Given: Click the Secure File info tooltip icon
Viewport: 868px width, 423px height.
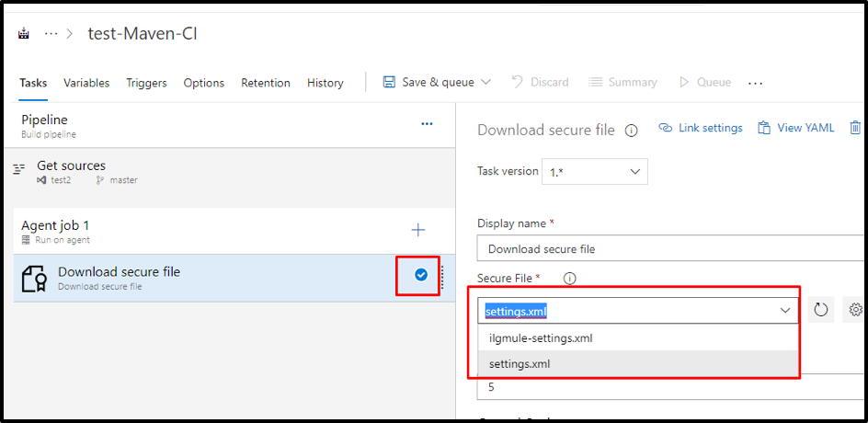Looking at the screenshot, I should (x=569, y=278).
